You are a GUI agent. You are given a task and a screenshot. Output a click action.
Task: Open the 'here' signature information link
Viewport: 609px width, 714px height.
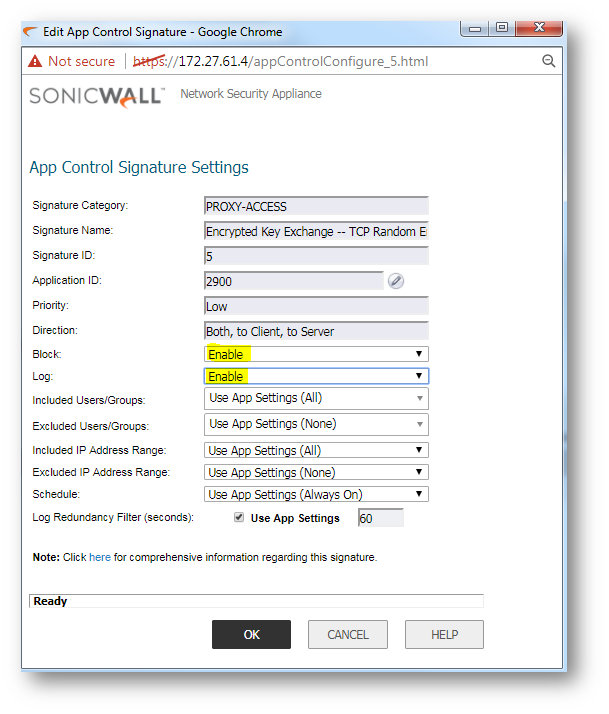100,557
